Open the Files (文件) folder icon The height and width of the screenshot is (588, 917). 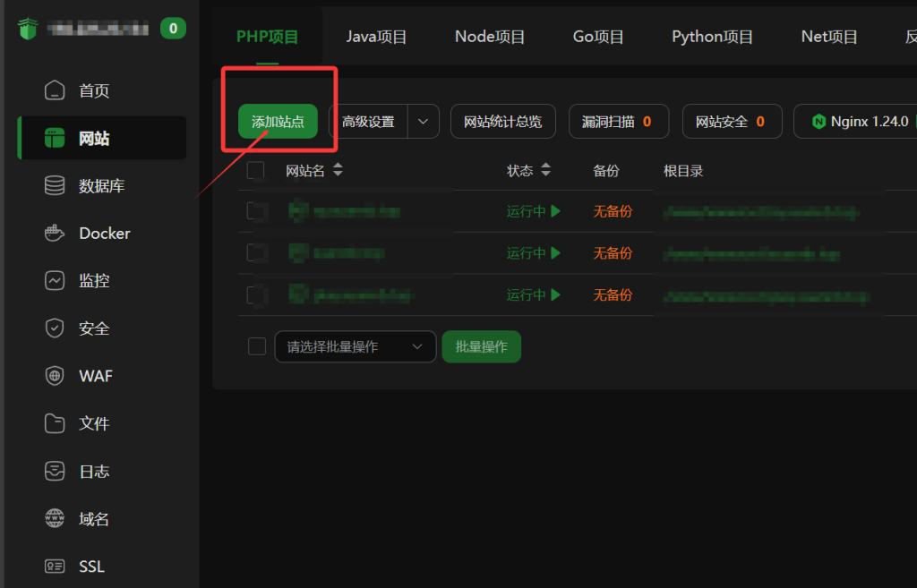pyautogui.click(x=55, y=423)
